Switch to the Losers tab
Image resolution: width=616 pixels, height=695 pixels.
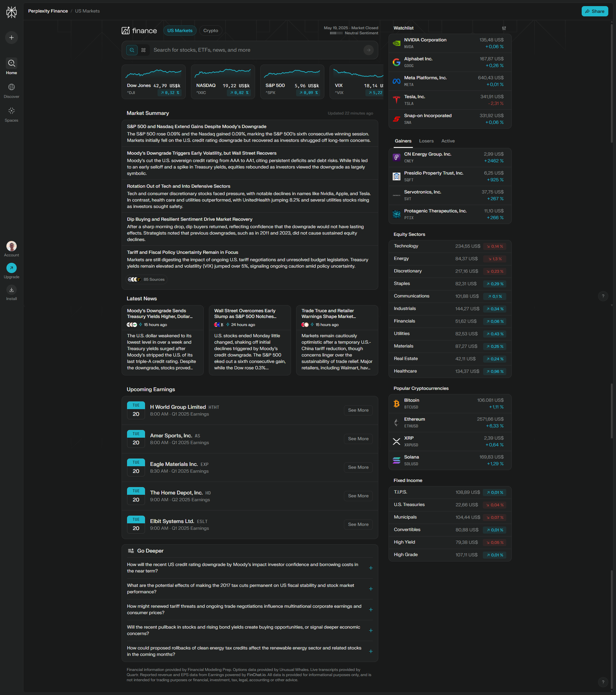pos(426,141)
